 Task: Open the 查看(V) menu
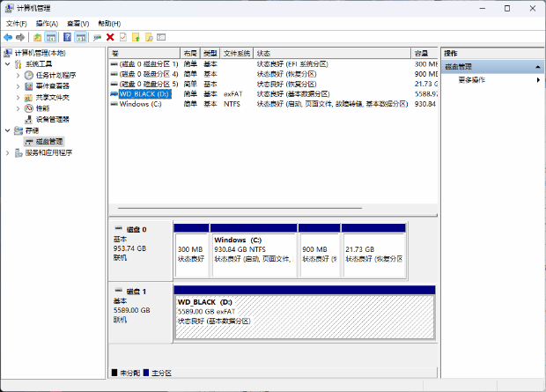coord(78,24)
